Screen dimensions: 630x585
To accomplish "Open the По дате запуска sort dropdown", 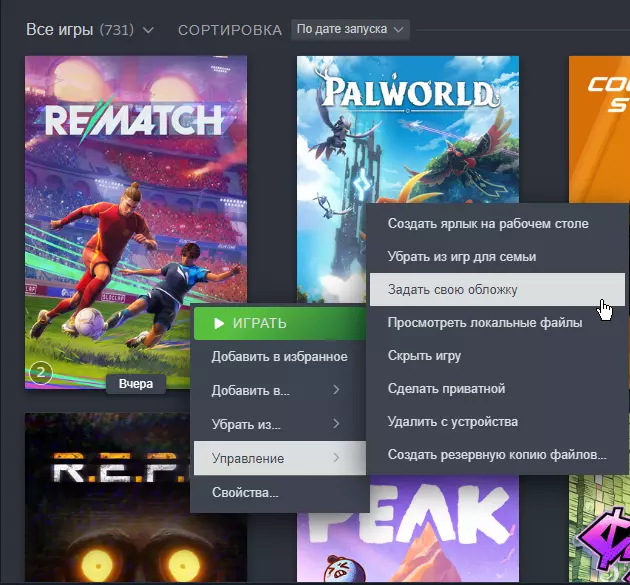I will click(x=350, y=29).
